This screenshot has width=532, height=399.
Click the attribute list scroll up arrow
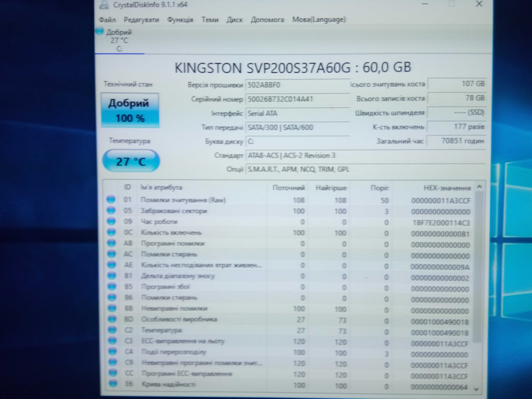pyautogui.click(x=479, y=187)
